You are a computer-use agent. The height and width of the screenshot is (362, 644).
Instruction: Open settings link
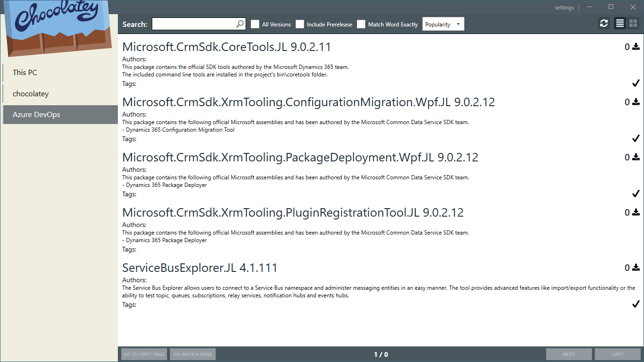coord(564,7)
